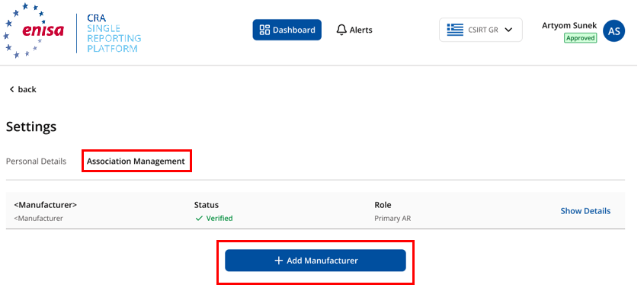Screen dimensions: 644x288
Task: Select the Association Management tab
Action: tap(136, 162)
